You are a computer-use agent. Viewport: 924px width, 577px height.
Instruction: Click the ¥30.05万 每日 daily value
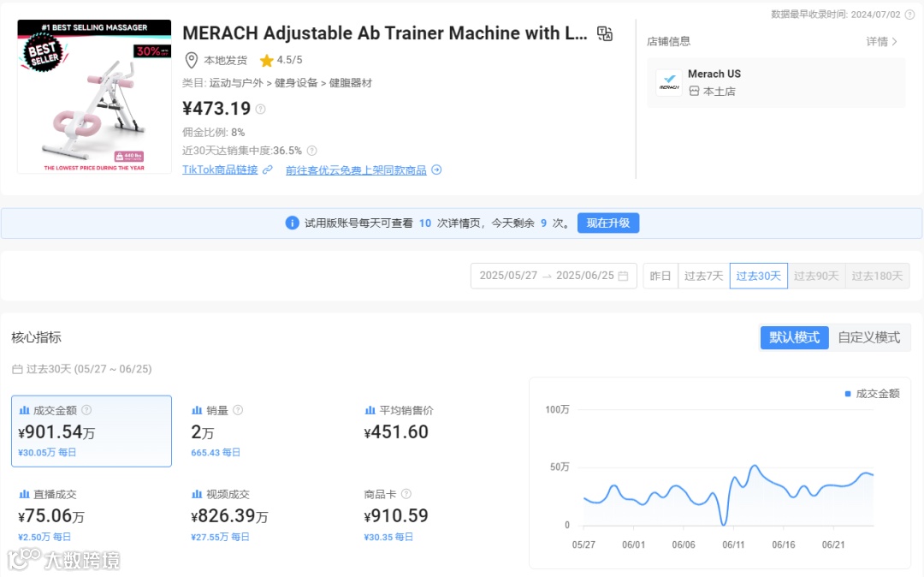(47, 453)
